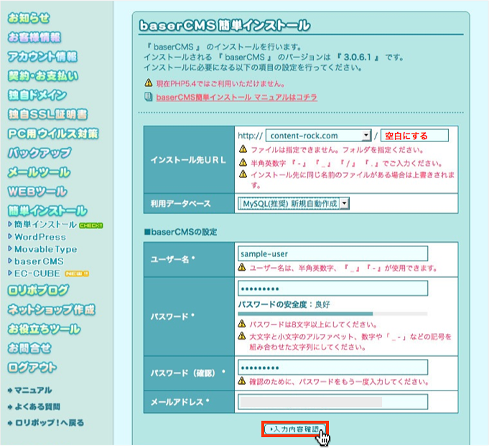
Task: Open the EC-CUBE install link
Action: point(37,274)
